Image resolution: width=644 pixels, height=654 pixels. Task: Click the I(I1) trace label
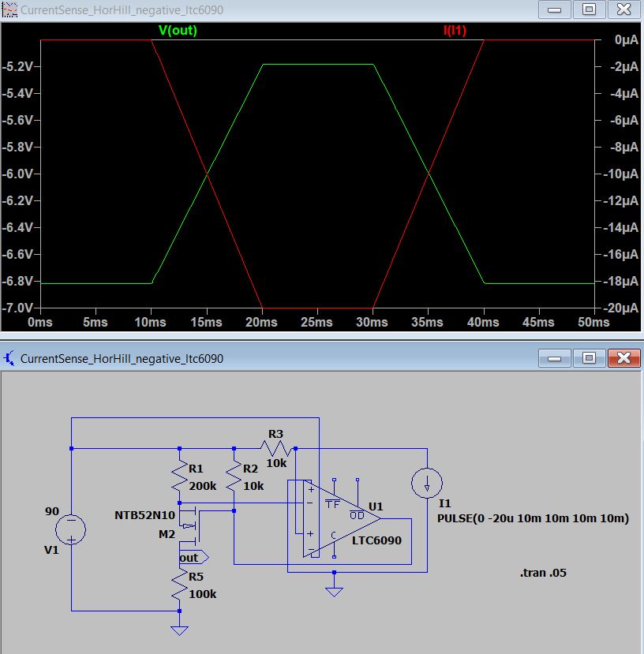[455, 31]
